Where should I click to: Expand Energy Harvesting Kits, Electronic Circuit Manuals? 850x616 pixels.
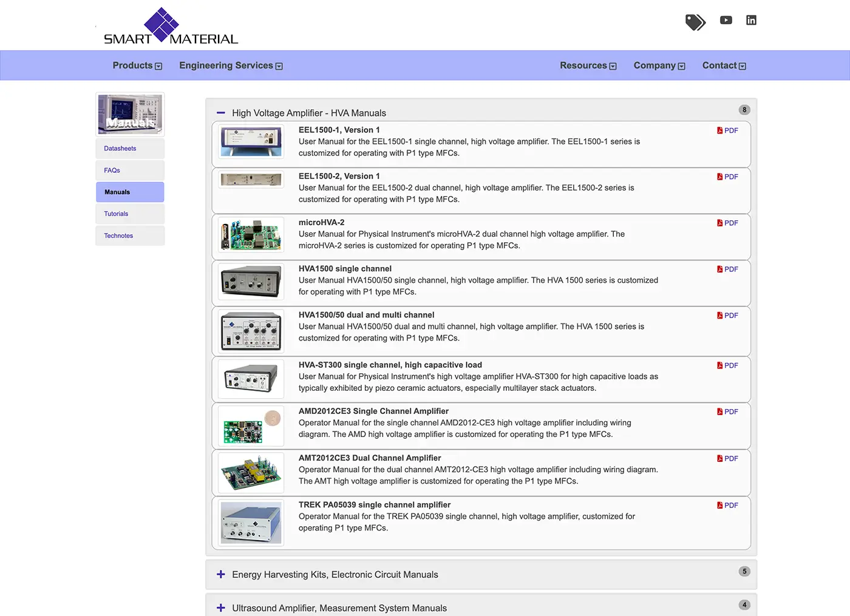(x=221, y=574)
